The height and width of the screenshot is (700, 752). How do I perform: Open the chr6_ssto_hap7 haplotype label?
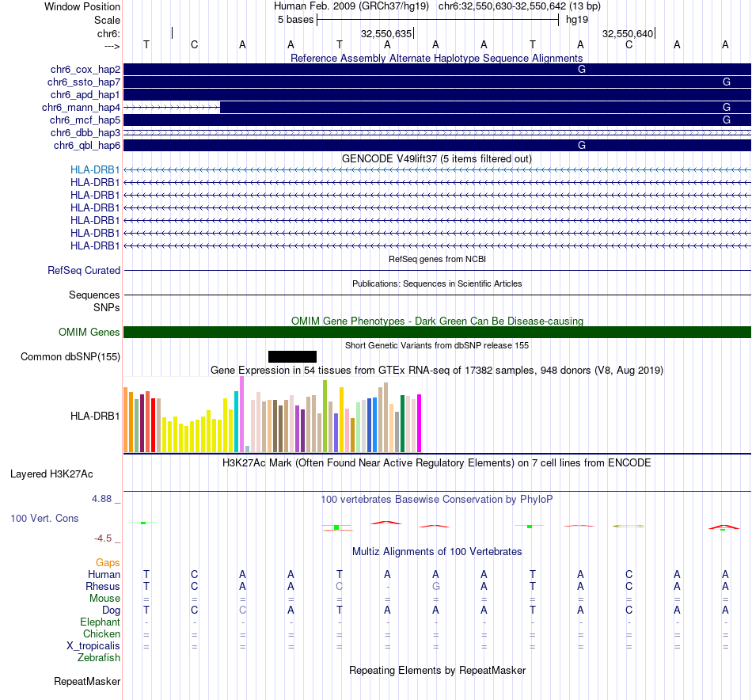[x=84, y=82]
